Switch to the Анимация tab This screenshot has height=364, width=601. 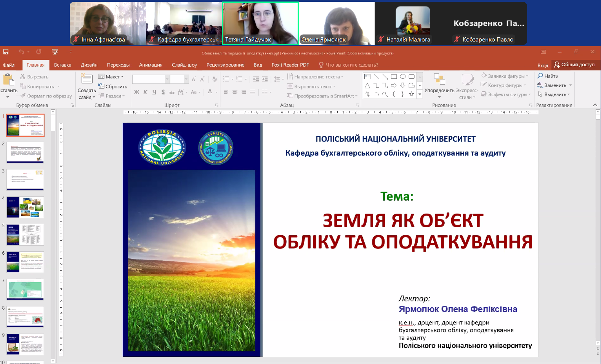151,65
